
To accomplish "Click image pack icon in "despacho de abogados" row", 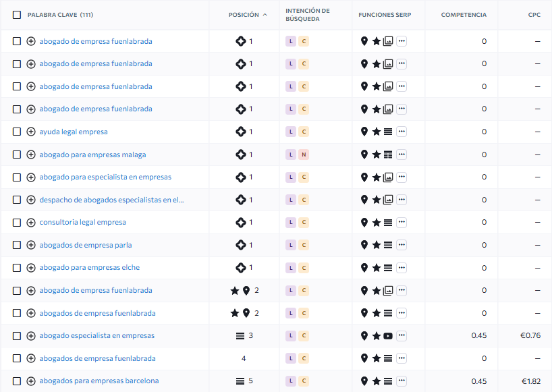I will (x=388, y=200).
